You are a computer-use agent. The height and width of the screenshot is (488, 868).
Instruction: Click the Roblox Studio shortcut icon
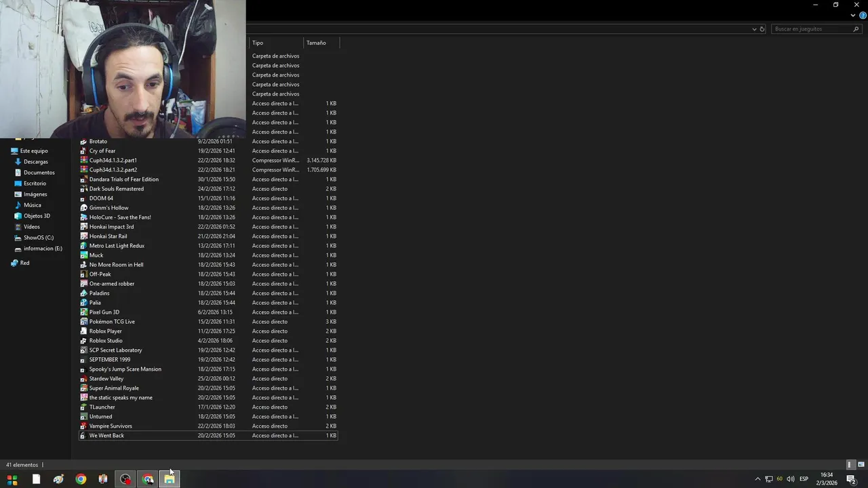(83, 341)
